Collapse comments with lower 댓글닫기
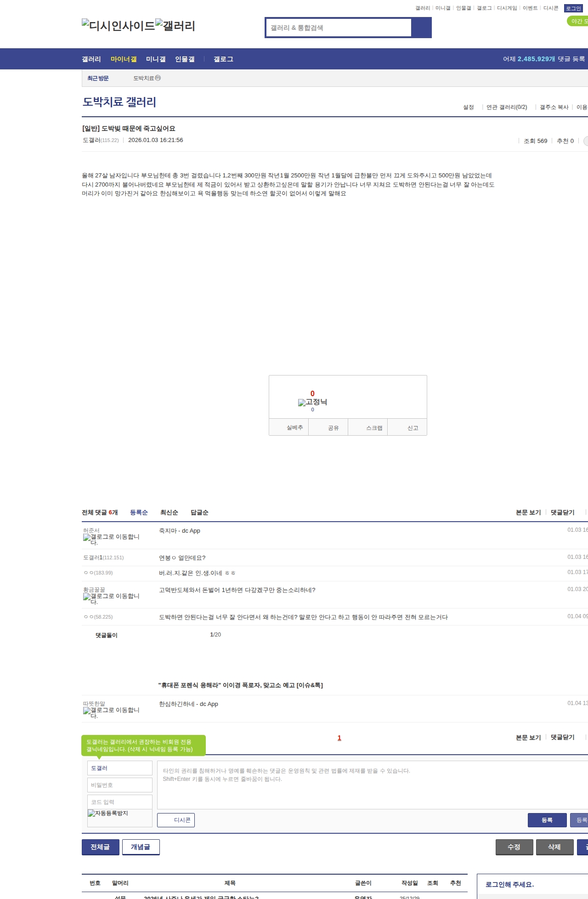Image resolution: width=588 pixels, height=899 pixels. pos(563,737)
